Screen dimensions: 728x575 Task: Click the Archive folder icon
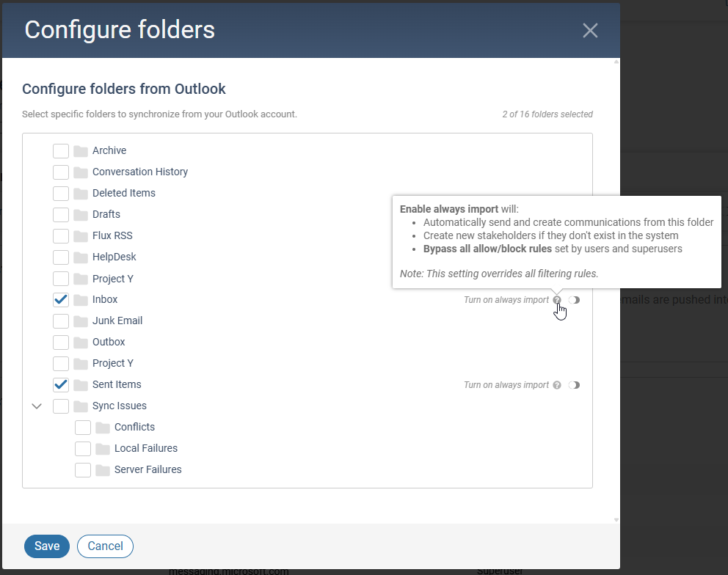coord(81,151)
